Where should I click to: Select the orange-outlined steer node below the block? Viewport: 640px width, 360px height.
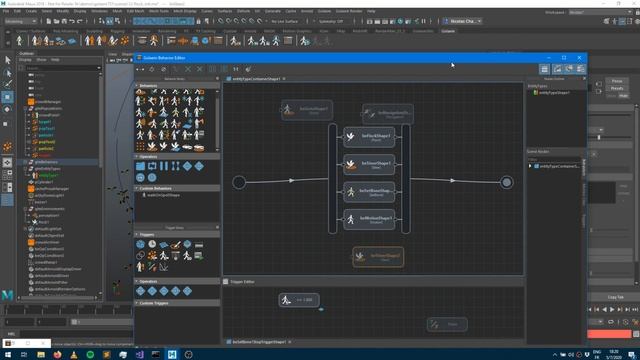tap(378, 257)
